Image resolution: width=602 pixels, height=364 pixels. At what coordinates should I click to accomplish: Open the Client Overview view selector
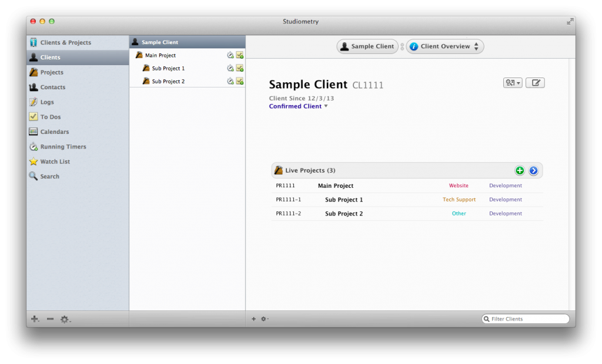444,46
